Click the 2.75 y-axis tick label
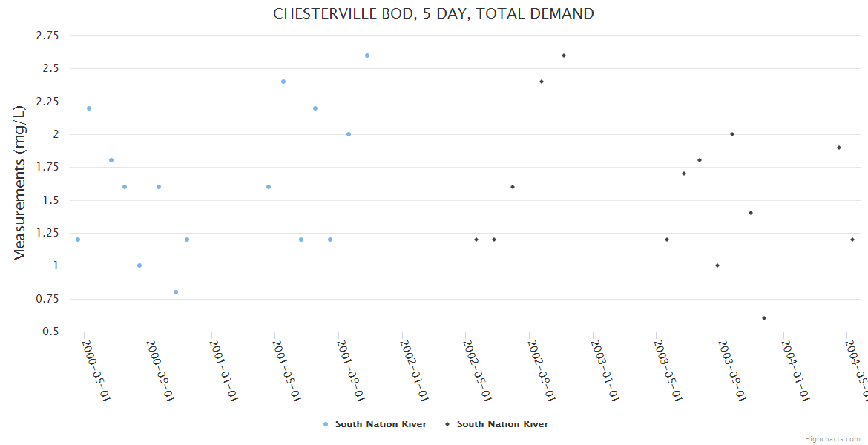 tap(47, 35)
